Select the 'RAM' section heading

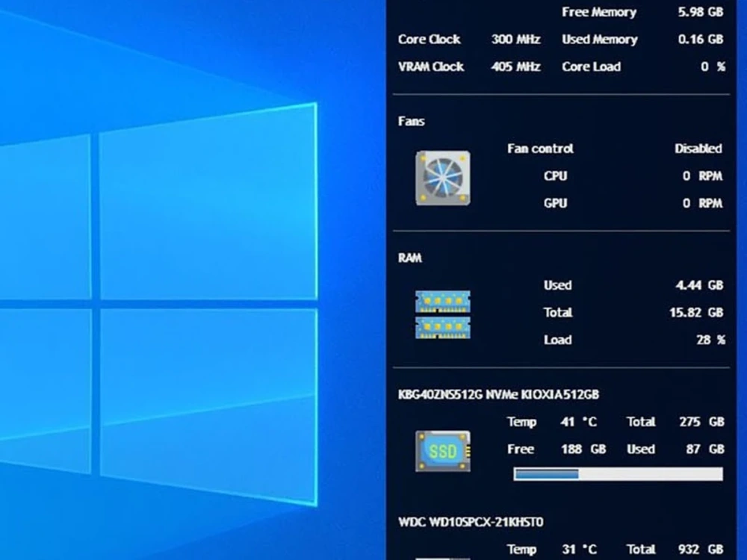point(409,258)
